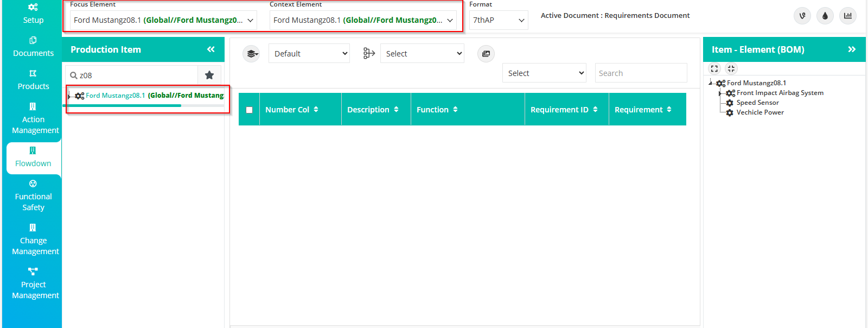Click the layers icon button in toolbar
The width and height of the screenshot is (868, 328).
[x=251, y=53]
